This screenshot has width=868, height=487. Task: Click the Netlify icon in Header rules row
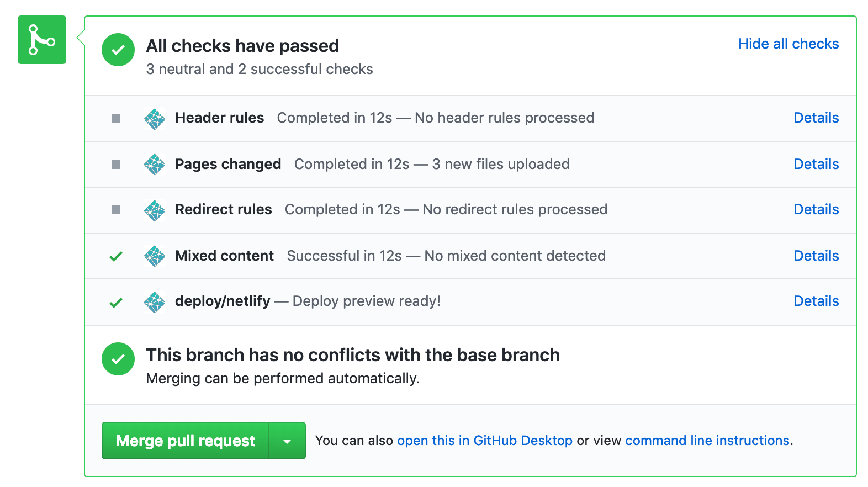pyautogui.click(x=155, y=118)
